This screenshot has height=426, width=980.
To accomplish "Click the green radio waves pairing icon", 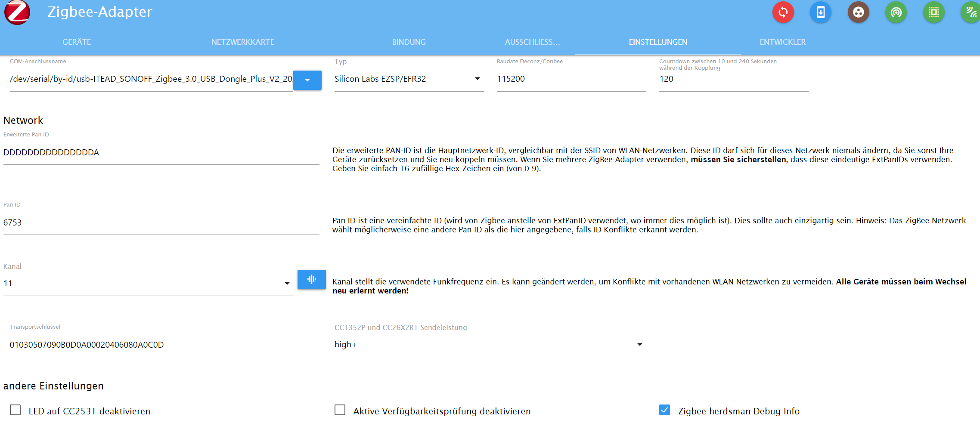I will [x=896, y=12].
